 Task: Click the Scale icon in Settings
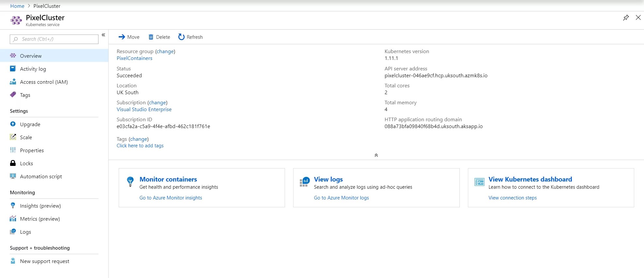tap(13, 137)
